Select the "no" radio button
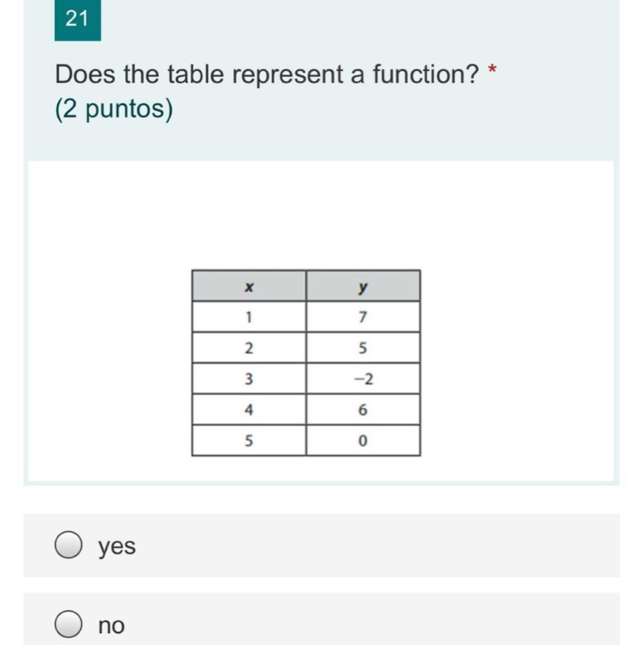Viewport: 644px width, 645px height. tap(68, 624)
